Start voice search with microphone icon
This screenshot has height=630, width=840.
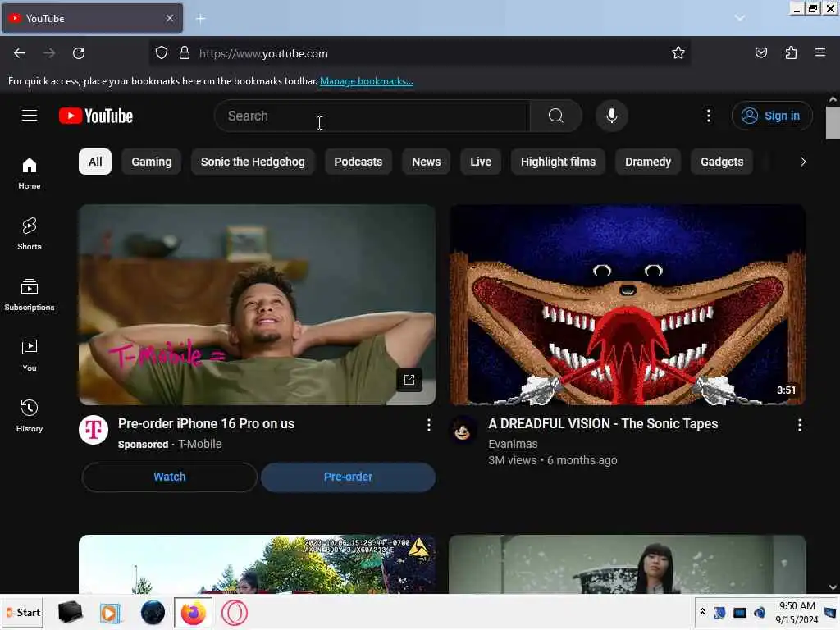coord(612,116)
